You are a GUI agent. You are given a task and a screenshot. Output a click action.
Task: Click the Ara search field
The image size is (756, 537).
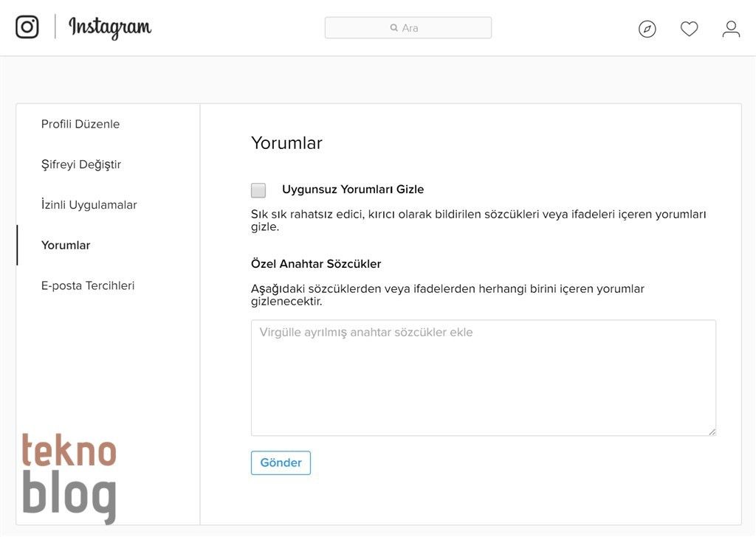(x=408, y=27)
